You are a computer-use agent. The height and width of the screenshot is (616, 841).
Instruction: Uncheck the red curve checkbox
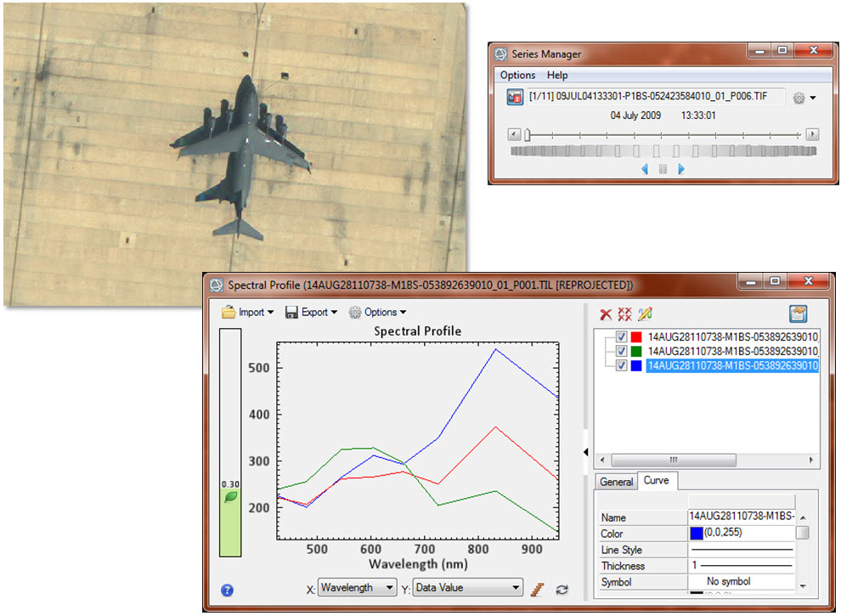click(622, 336)
